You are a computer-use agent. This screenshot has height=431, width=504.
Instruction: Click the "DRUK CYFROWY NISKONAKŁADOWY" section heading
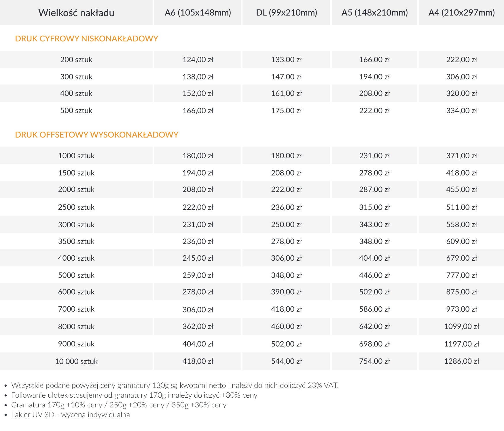(87, 39)
